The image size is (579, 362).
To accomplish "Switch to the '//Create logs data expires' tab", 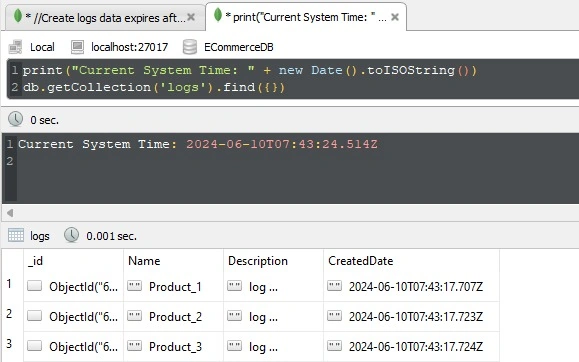I will 105,17.
